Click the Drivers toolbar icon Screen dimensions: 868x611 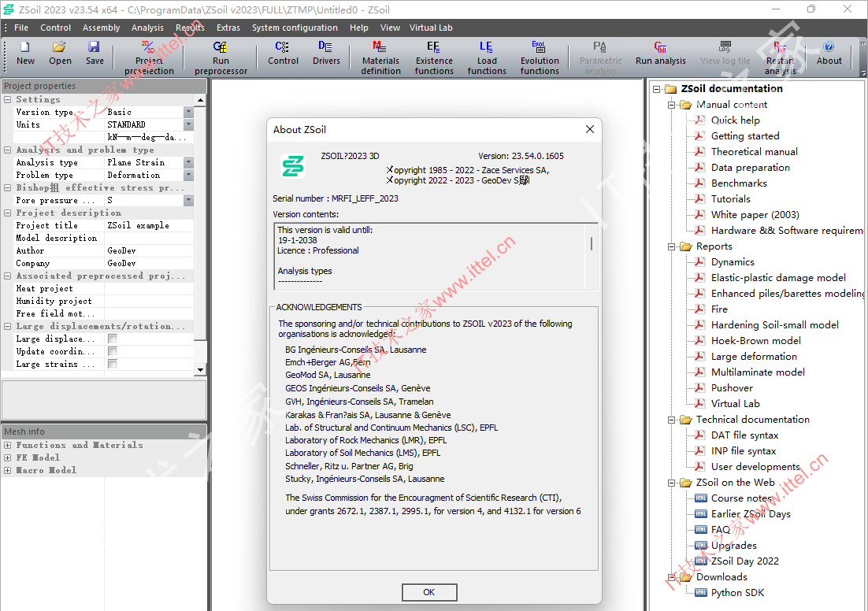[x=326, y=53]
